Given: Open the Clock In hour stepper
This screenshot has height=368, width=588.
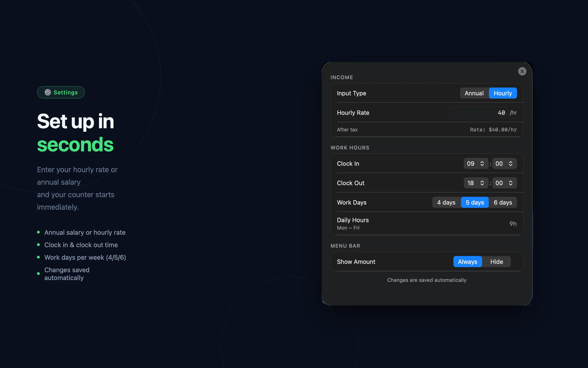Looking at the screenshot, I should 476,164.
